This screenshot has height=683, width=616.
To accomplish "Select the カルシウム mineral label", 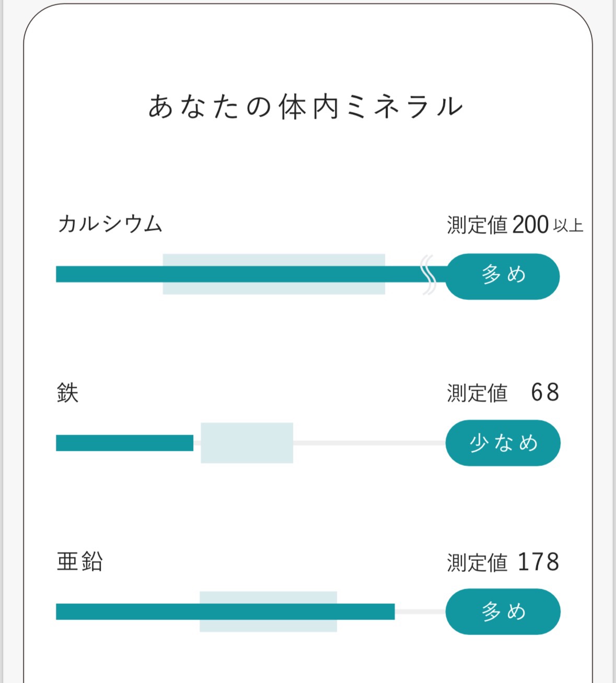I will coord(110,225).
